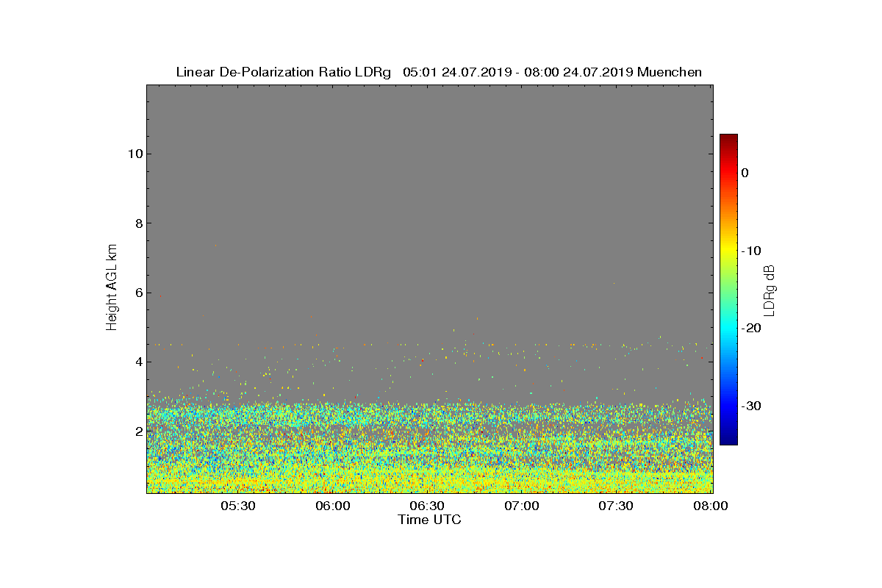The width and height of the screenshot is (882, 588).
Task: Click the yellow -10 dB colorbar region
Action: point(728,251)
